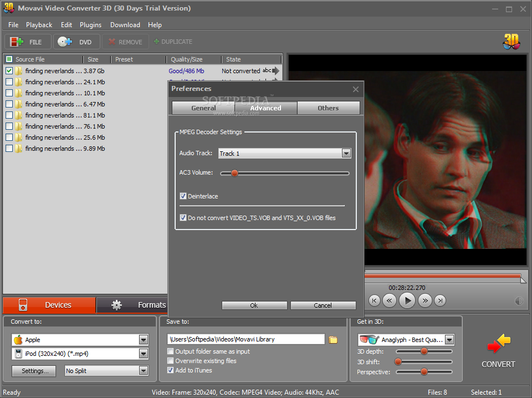Expand the Anaglyph 3D mode dropdown
The image size is (532, 398).
point(449,340)
